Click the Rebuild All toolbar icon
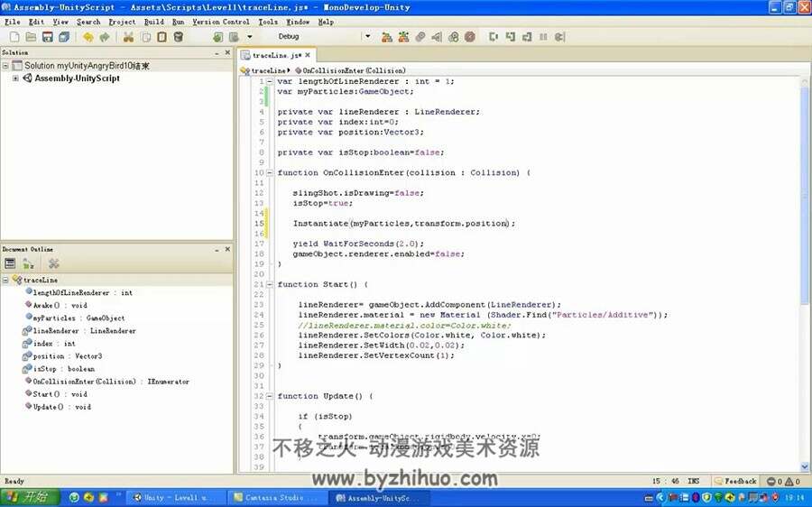The image size is (812, 507). pyautogui.click(x=403, y=37)
